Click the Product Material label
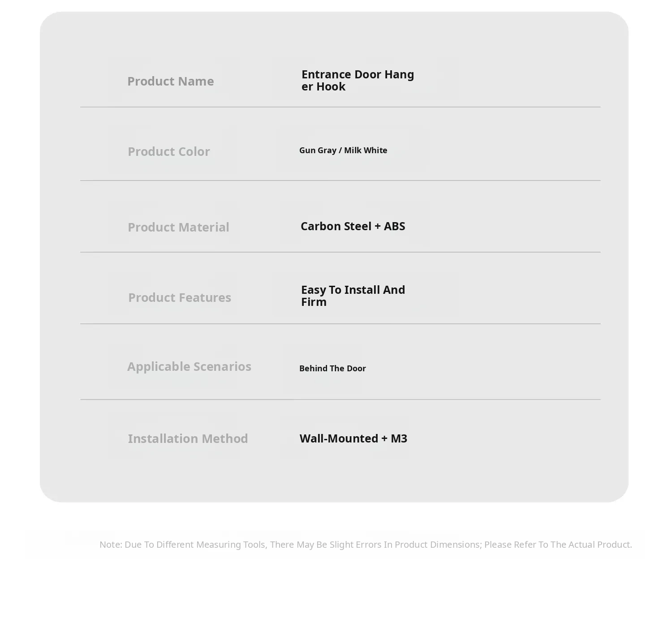 (x=178, y=228)
